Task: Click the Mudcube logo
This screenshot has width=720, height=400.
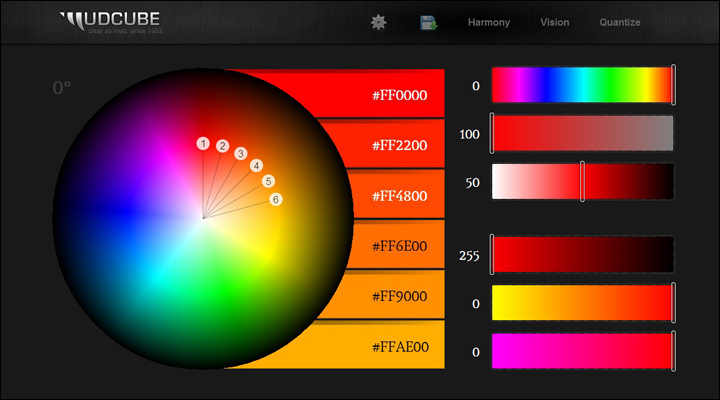Action: 110,22
